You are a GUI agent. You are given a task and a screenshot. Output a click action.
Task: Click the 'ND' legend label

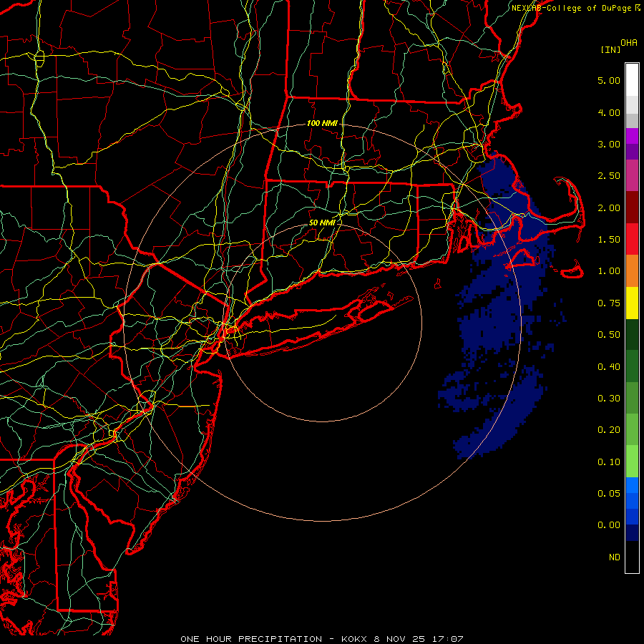tap(615, 557)
